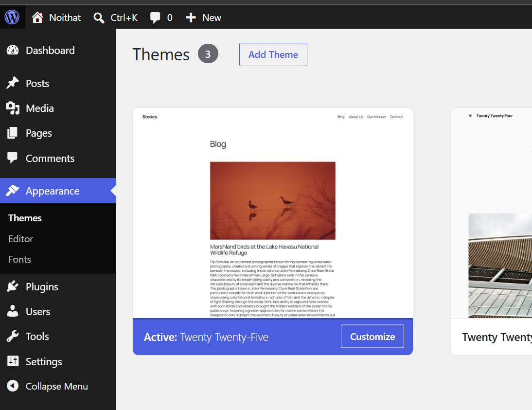Click the Settings sliders icon
Image resolution: width=532 pixels, height=410 pixels.
tap(13, 361)
